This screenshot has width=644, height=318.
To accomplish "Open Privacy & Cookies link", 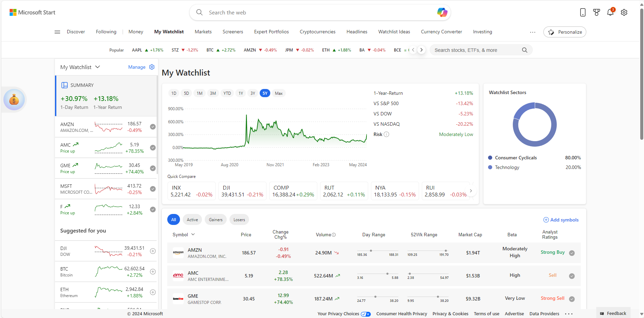I will (x=450, y=314).
